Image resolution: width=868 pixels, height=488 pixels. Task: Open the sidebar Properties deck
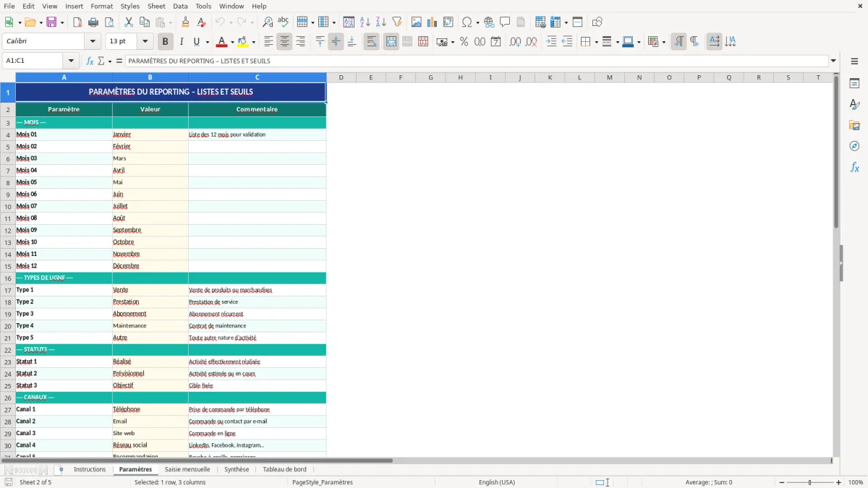[854, 84]
